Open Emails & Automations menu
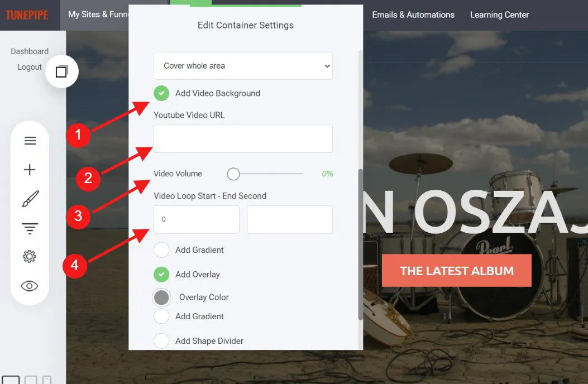This screenshot has height=384, width=588. point(413,15)
